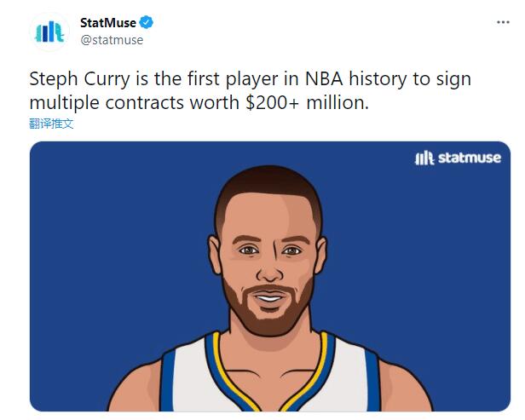Click the @statmuse handle

point(111,40)
